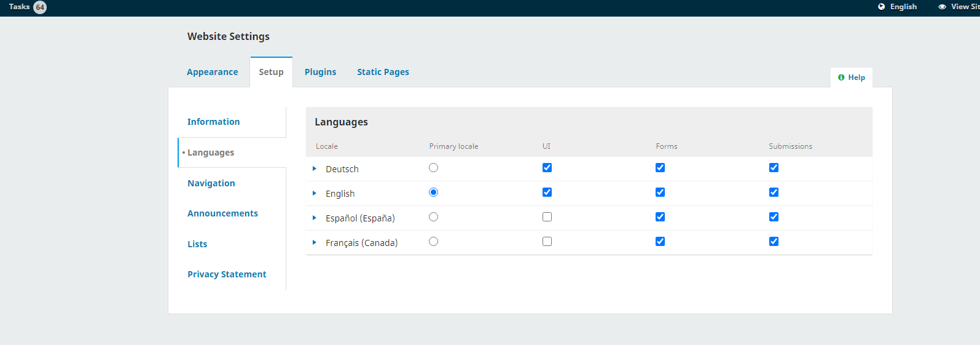980x345 pixels.
Task: Open the Announcements sidebar item
Action: click(x=222, y=213)
